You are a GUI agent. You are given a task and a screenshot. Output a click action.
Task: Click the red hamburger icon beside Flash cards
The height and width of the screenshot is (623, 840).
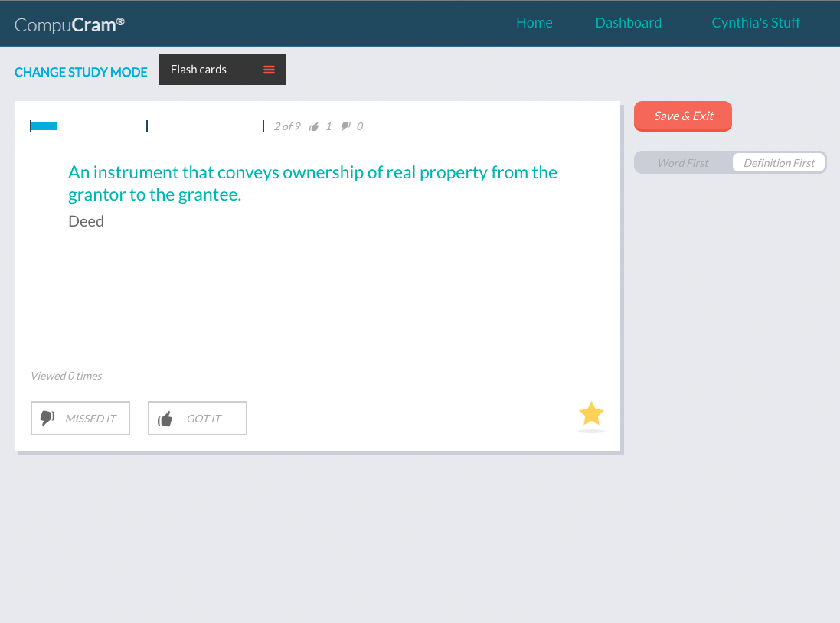pyautogui.click(x=269, y=70)
